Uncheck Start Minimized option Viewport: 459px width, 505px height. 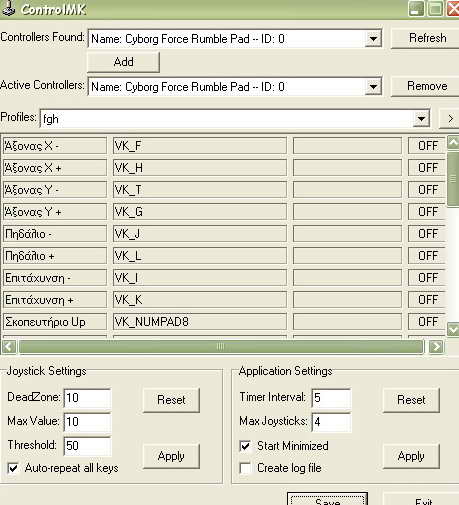coord(245,446)
